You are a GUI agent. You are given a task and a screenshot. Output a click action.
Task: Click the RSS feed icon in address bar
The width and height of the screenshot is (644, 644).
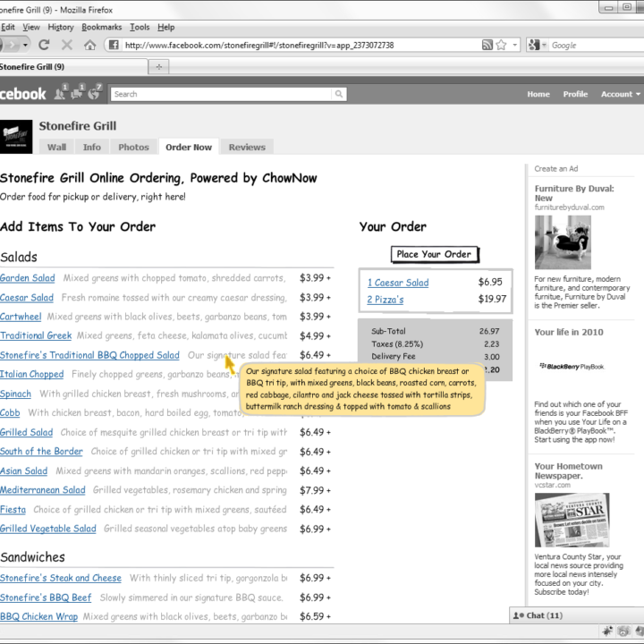[x=487, y=45]
